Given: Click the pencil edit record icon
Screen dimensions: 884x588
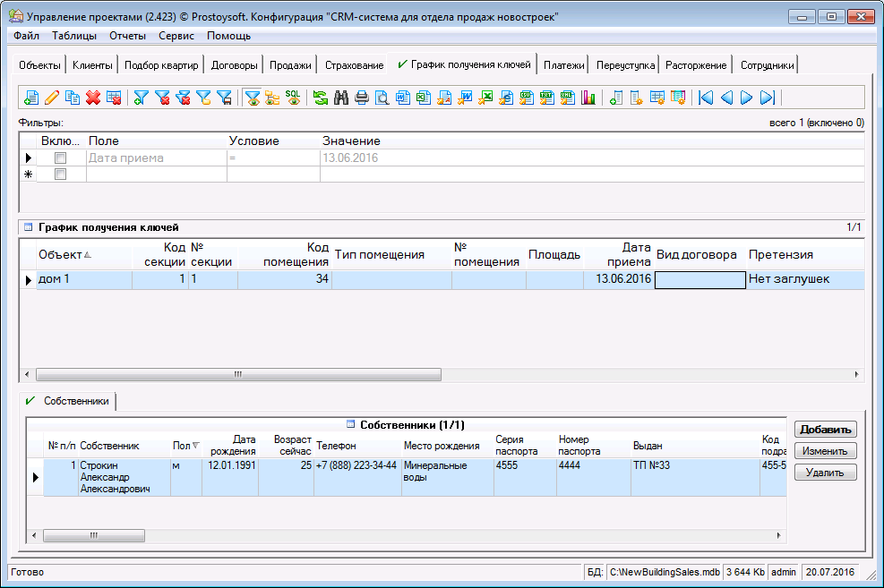Looking at the screenshot, I should pyautogui.click(x=52, y=98).
